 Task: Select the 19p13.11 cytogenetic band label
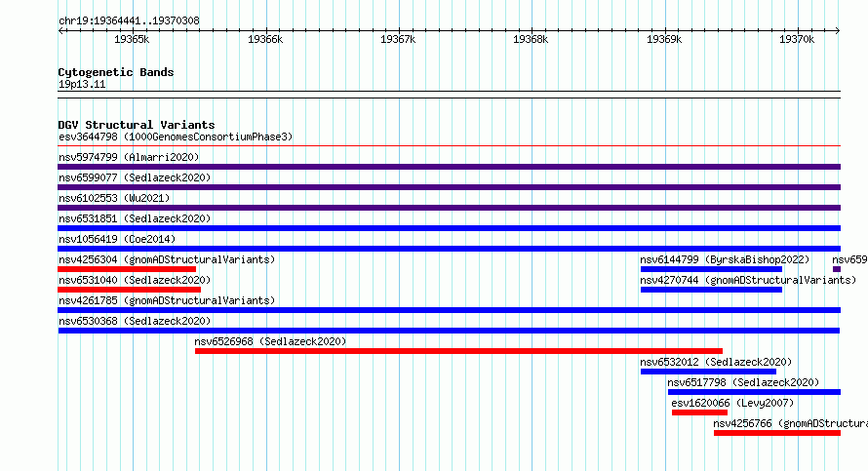(x=82, y=84)
